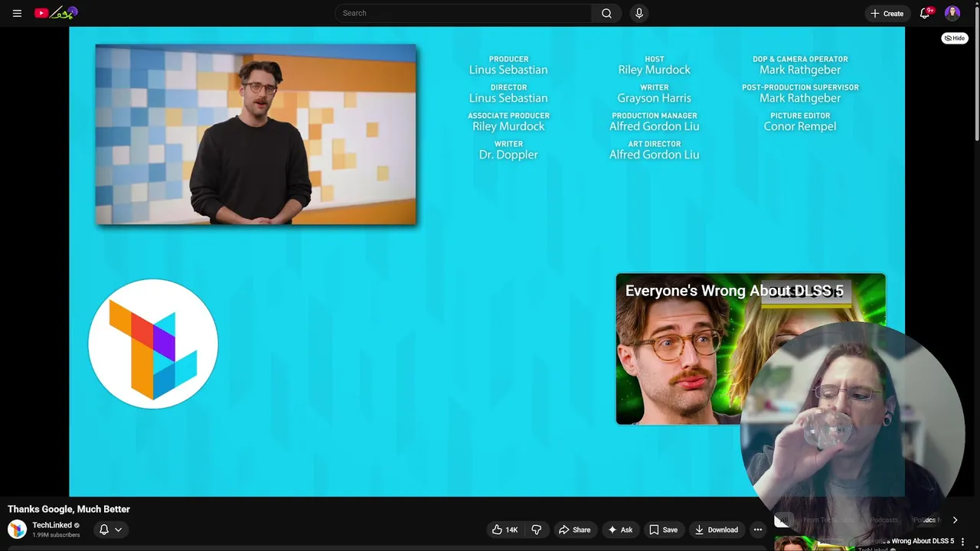Share this video
Viewport: 980px width, 551px height.
(574, 530)
